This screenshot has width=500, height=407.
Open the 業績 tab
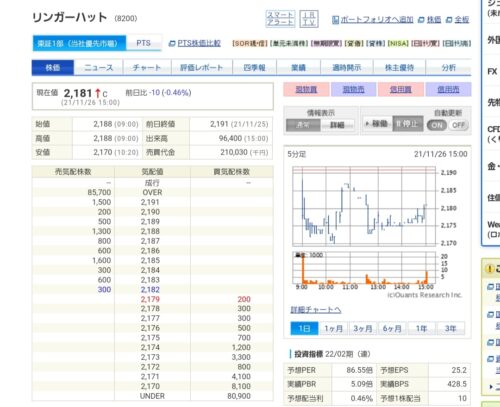298,68
